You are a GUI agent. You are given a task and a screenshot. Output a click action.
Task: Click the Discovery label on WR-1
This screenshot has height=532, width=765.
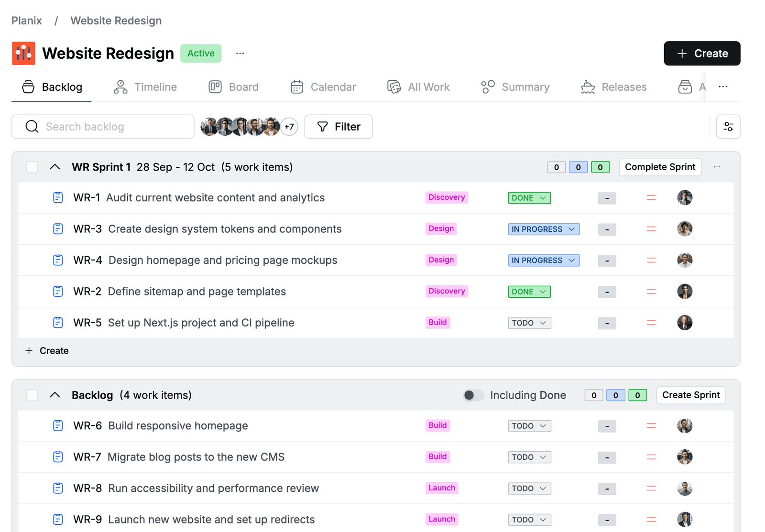tap(447, 197)
